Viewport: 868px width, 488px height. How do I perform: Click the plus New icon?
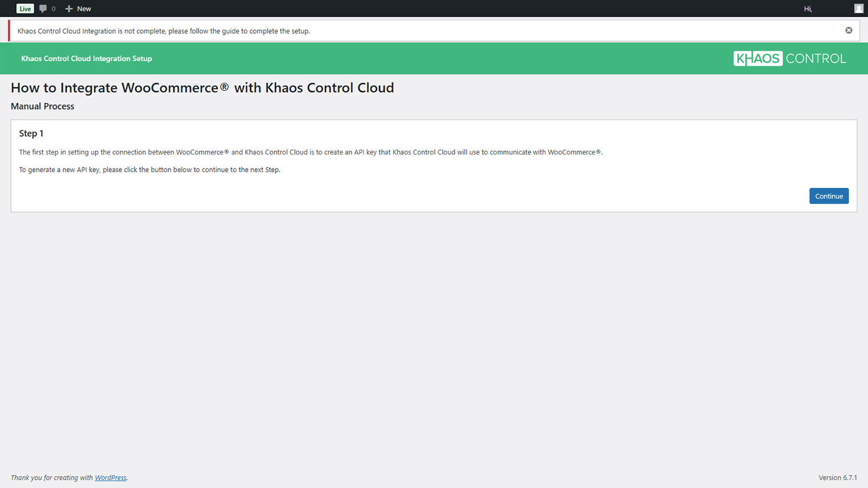pos(69,9)
